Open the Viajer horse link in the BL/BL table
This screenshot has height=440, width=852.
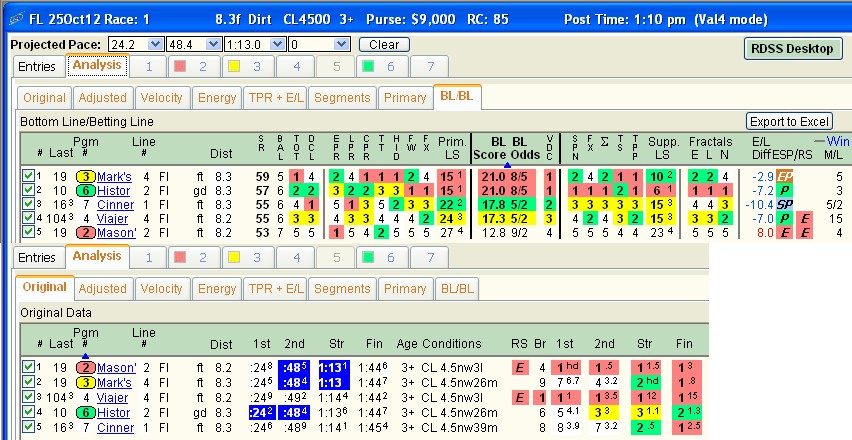pyautogui.click(x=112, y=219)
